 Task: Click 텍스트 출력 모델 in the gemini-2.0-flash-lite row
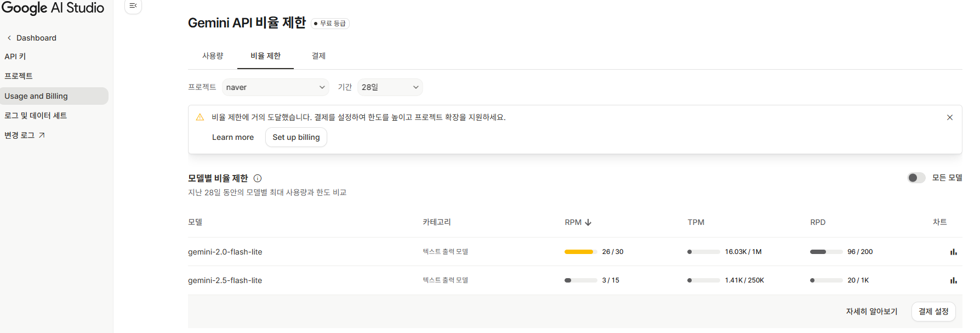click(445, 252)
